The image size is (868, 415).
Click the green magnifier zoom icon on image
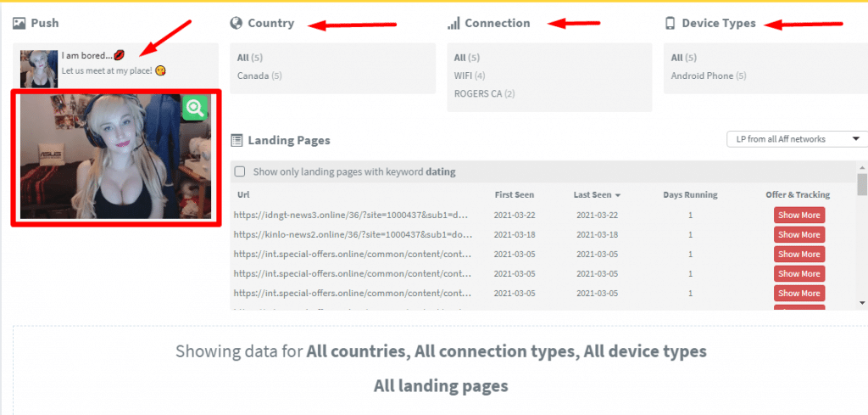tap(195, 108)
